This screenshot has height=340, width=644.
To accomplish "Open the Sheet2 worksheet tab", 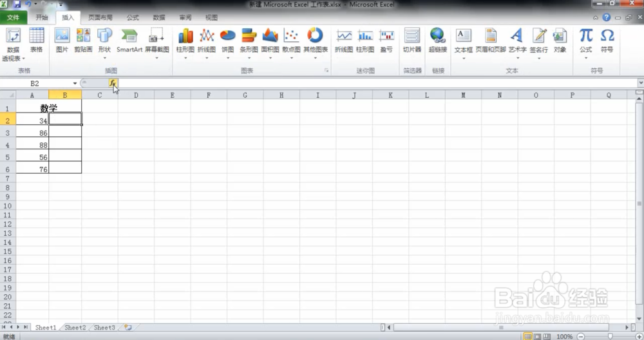I will tap(75, 327).
